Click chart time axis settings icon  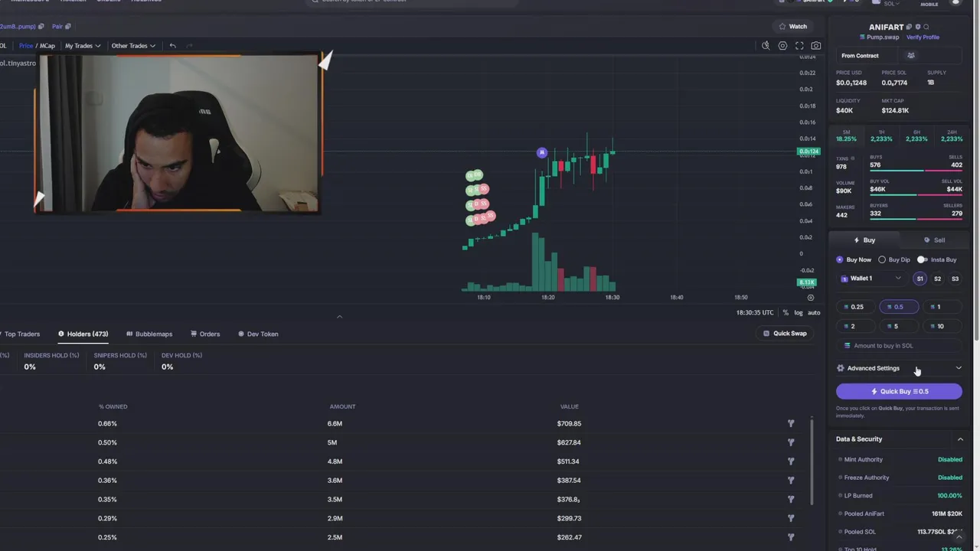(x=811, y=298)
